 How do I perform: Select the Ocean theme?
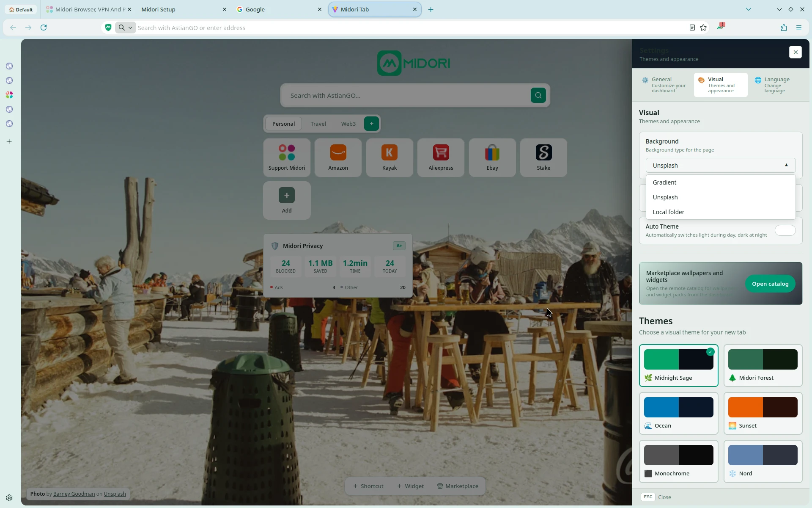tap(678, 413)
